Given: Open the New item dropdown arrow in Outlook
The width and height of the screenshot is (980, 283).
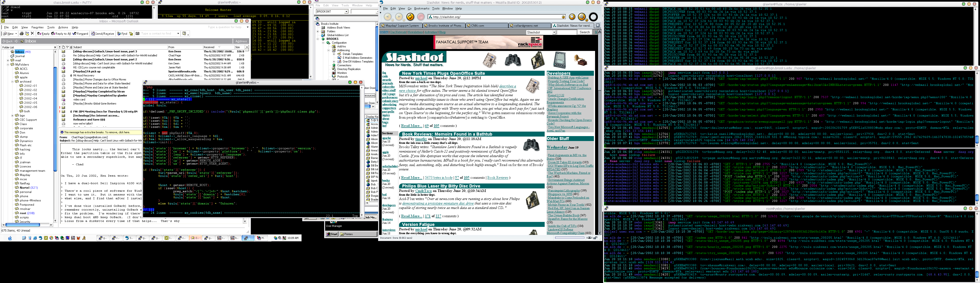Looking at the screenshot, I should (x=16, y=33).
